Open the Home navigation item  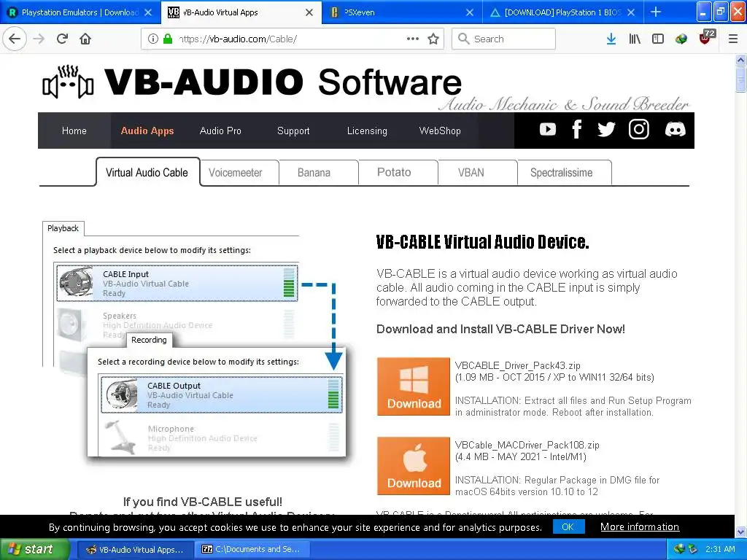[74, 131]
